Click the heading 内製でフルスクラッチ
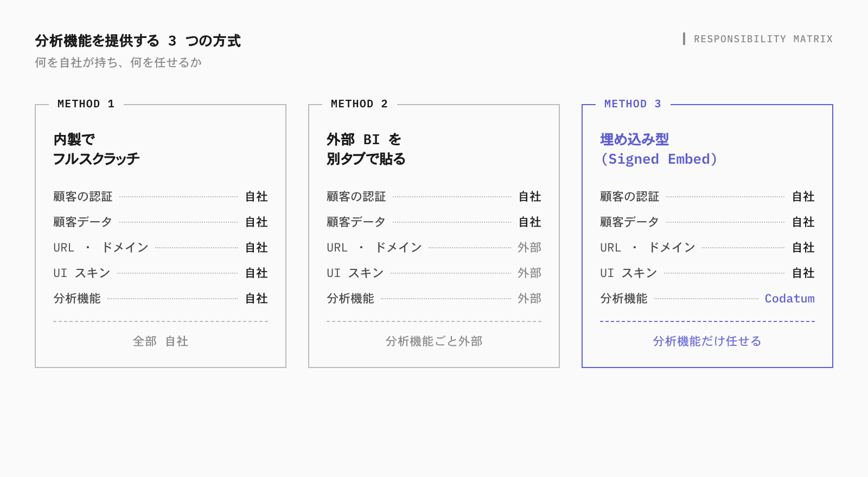 coord(97,149)
